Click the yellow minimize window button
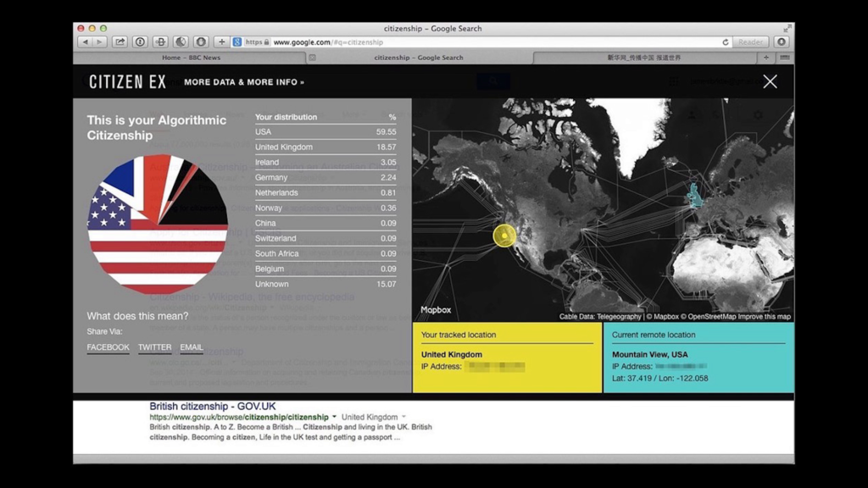The image size is (868, 488). 92,28
